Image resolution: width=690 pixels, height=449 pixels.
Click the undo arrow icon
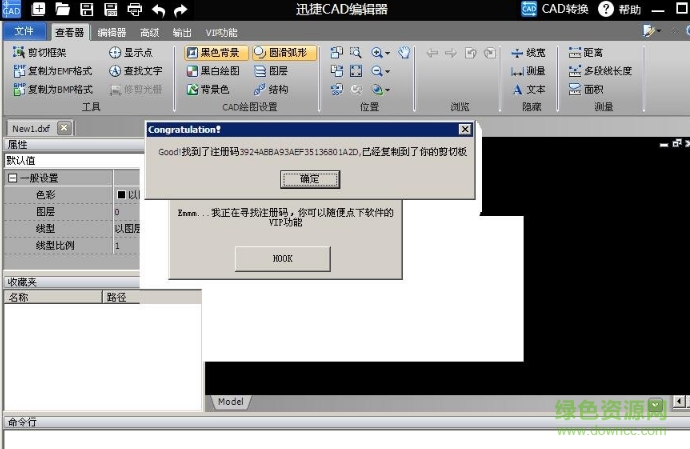tap(158, 10)
